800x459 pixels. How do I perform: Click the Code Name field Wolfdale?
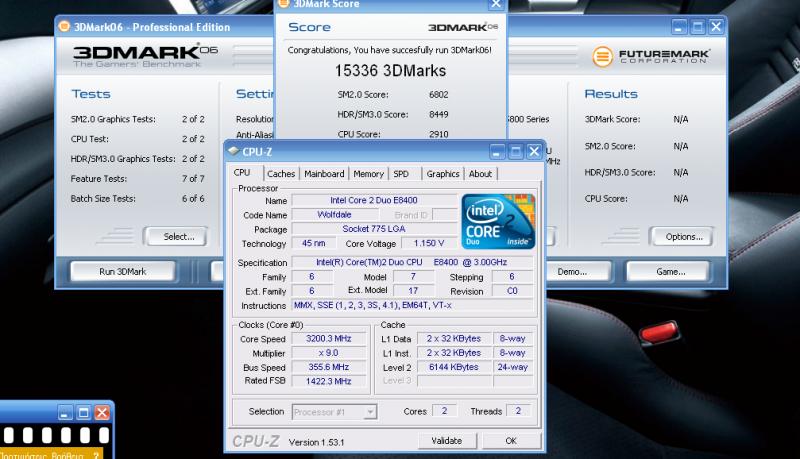(x=334, y=215)
